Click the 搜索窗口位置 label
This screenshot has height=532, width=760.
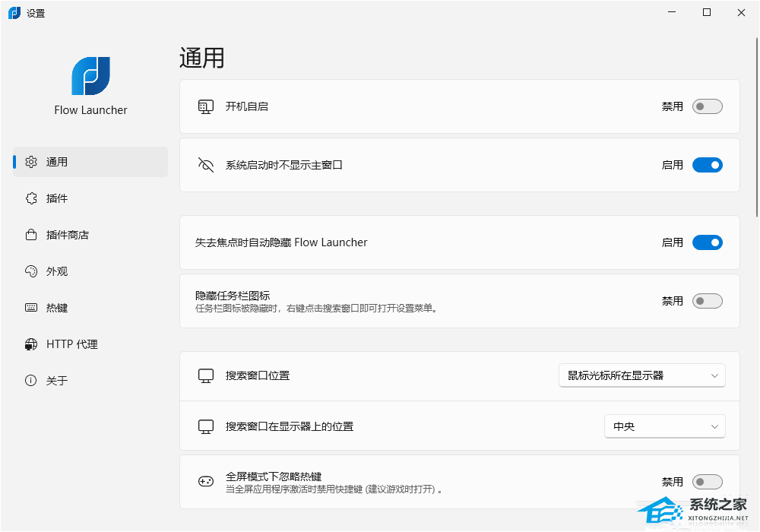258,375
